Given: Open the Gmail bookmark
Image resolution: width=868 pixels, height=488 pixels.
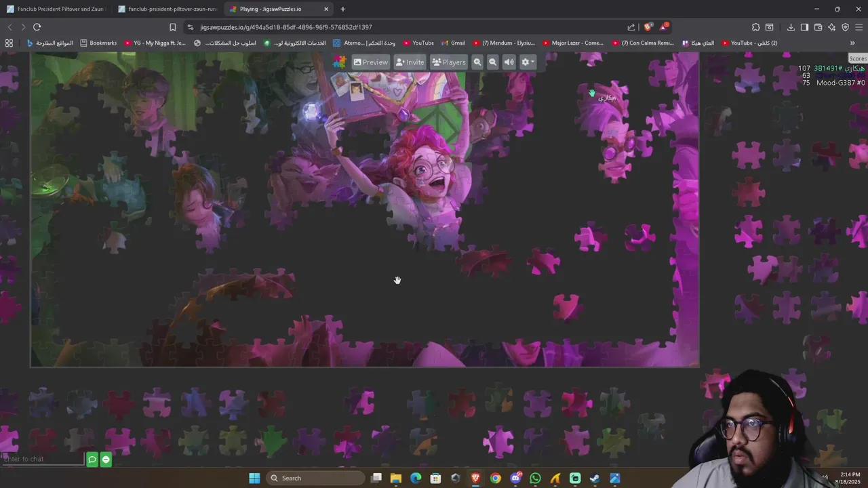Looking at the screenshot, I should pos(454,43).
